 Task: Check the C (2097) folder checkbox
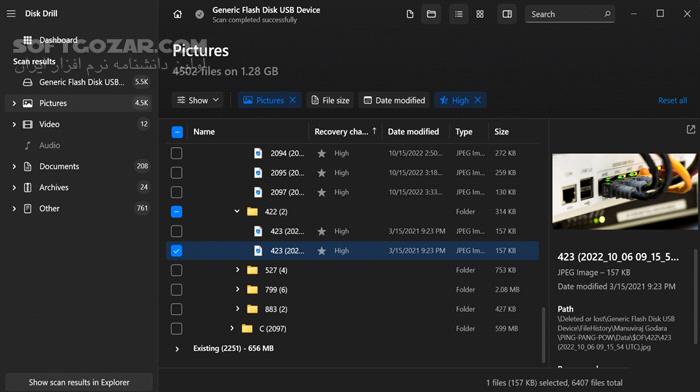click(x=177, y=329)
